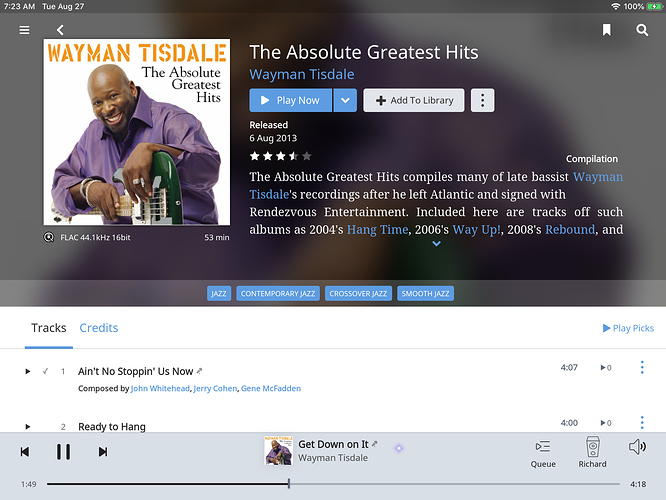The width and height of the screenshot is (666, 500).
Task: Open the hamburger navigation menu
Action: point(24,30)
